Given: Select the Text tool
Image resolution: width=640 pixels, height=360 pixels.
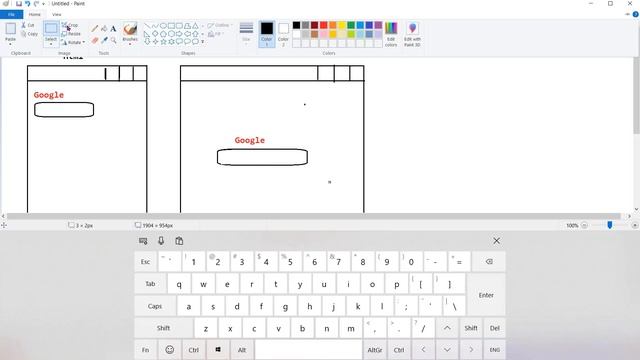Looking at the screenshot, I should click(113, 29).
